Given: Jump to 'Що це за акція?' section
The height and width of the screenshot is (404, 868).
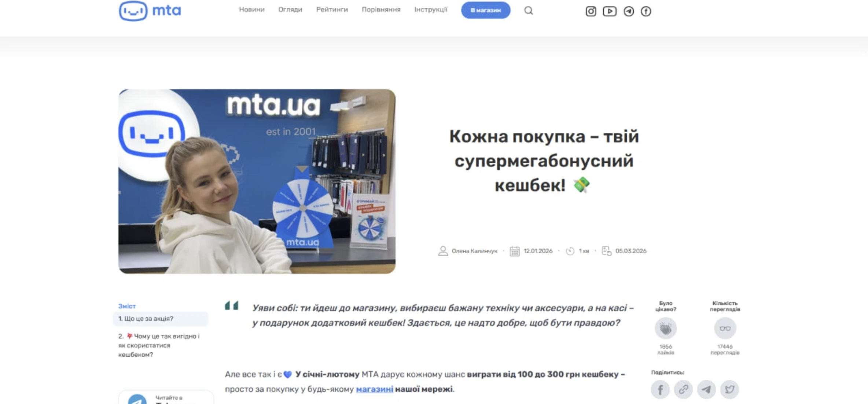Looking at the screenshot, I should (x=161, y=319).
